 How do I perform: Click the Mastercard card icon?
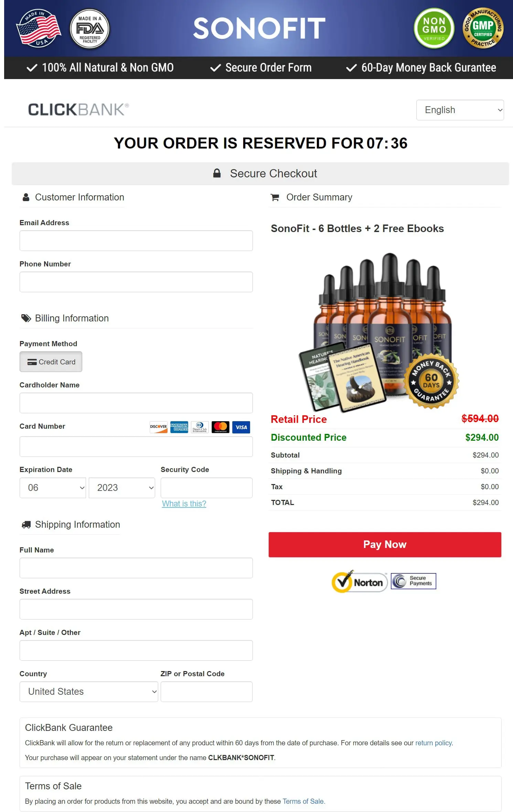(221, 427)
